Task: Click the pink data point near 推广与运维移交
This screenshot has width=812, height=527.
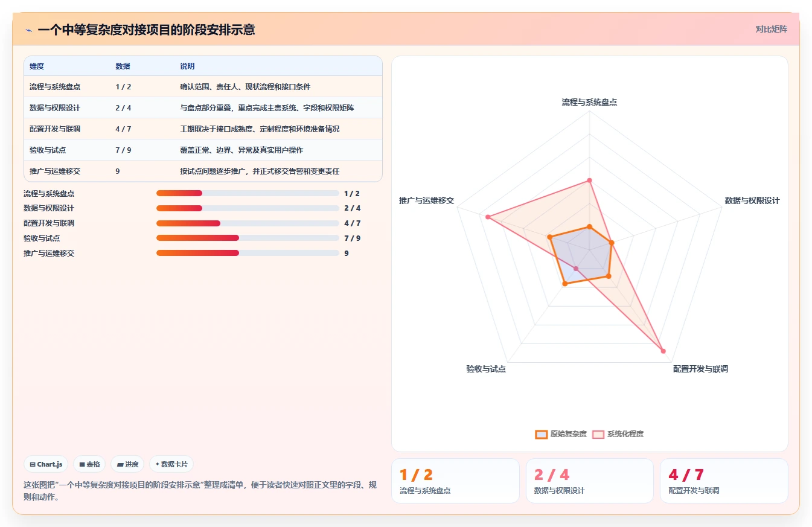Action: 487,216
